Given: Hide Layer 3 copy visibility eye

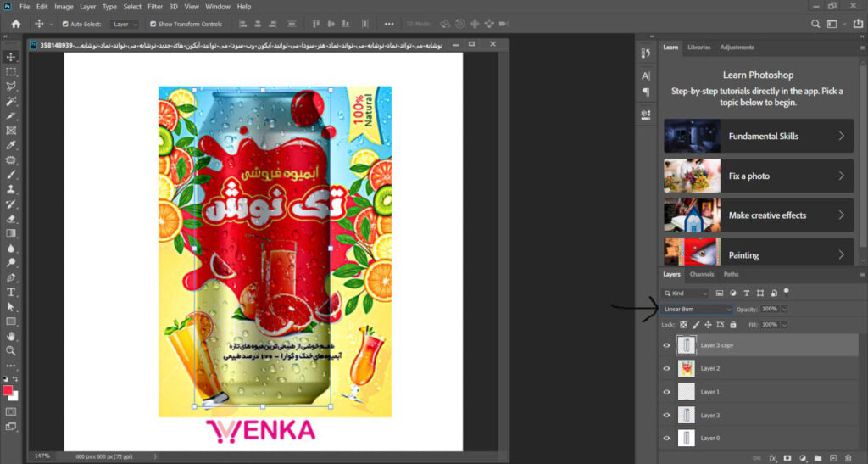Looking at the screenshot, I should (x=666, y=345).
